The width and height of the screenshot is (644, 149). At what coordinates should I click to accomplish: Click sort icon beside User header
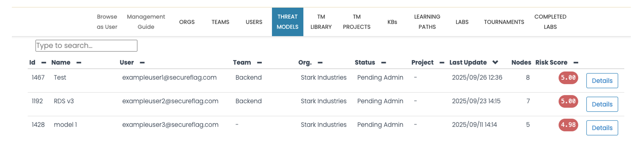point(142,62)
